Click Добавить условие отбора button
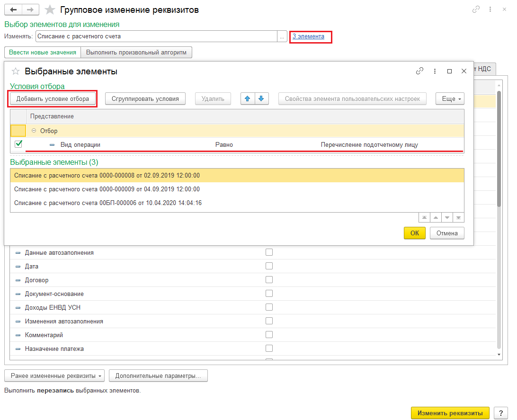 point(53,98)
